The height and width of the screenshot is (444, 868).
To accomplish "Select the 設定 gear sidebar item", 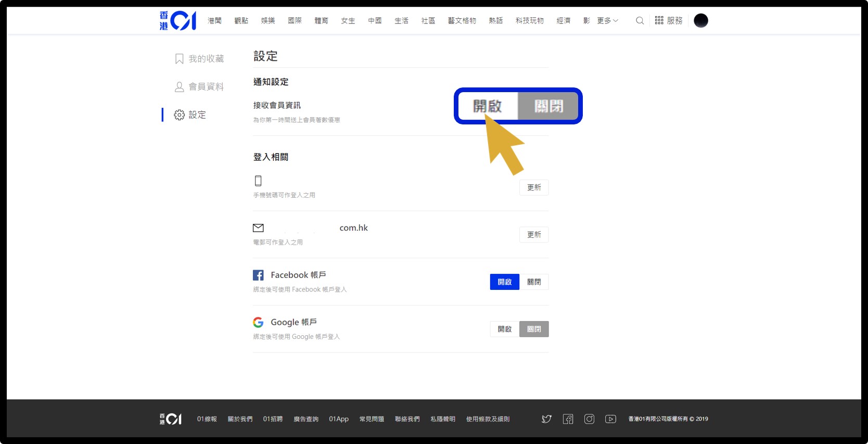I will [x=190, y=115].
